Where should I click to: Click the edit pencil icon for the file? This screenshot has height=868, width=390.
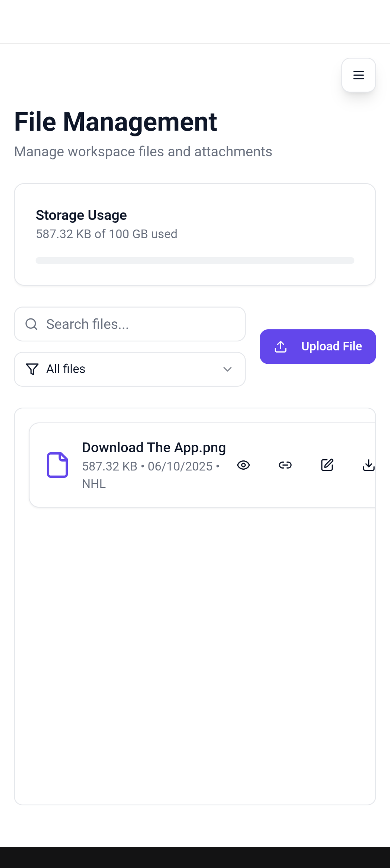(x=327, y=465)
